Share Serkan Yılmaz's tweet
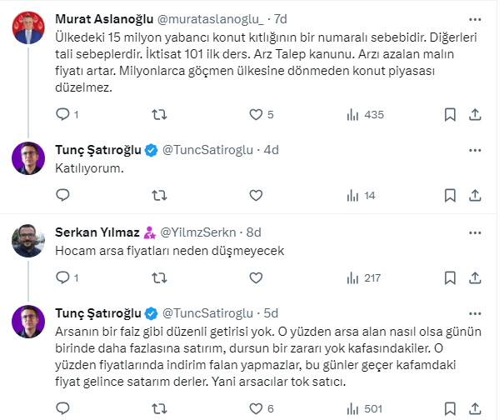 tap(476, 277)
